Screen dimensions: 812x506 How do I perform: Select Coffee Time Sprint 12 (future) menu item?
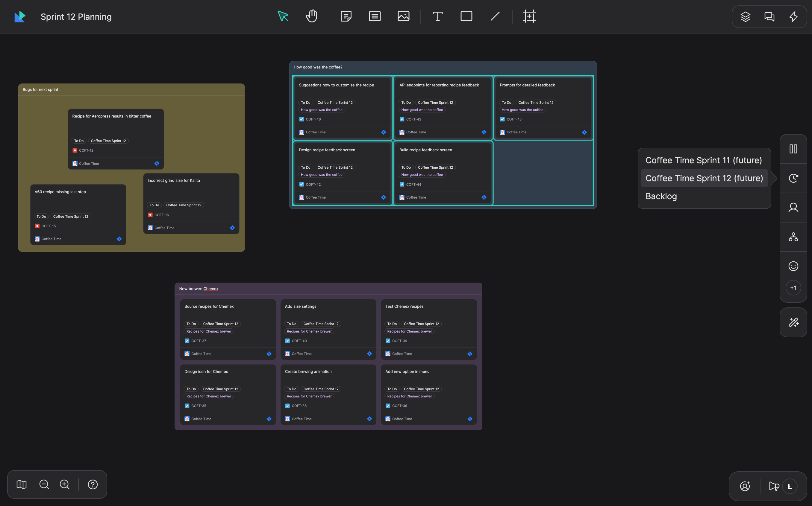click(x=704, y=178)
